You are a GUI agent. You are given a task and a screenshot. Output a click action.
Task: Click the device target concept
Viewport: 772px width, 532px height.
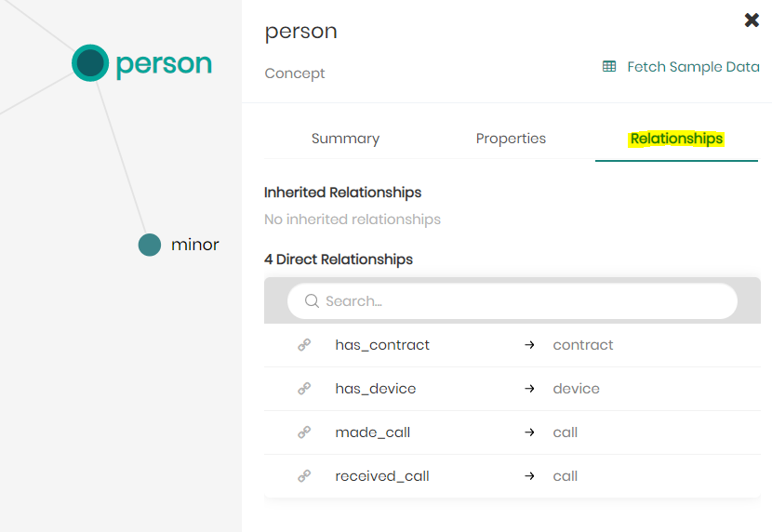click(576, 389)
